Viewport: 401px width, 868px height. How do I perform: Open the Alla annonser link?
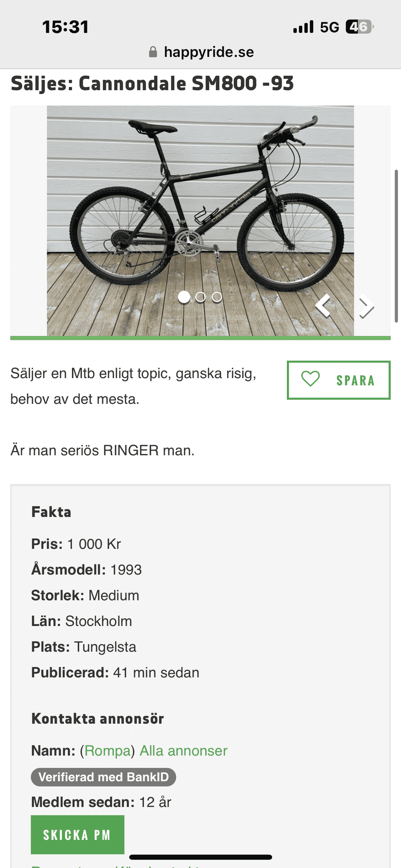184,750
